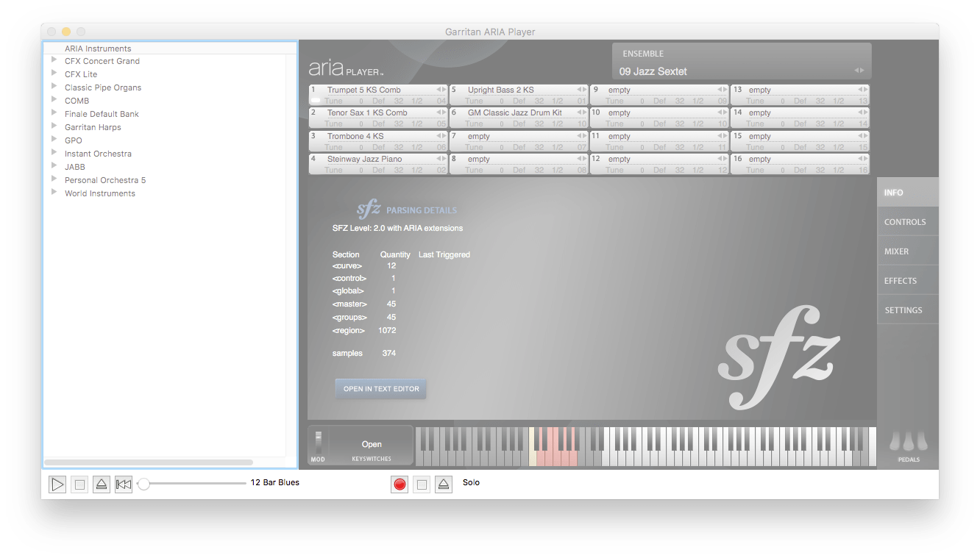
Task: Click the highlighted pink keys on the keyboard
Action: (557, 446)
